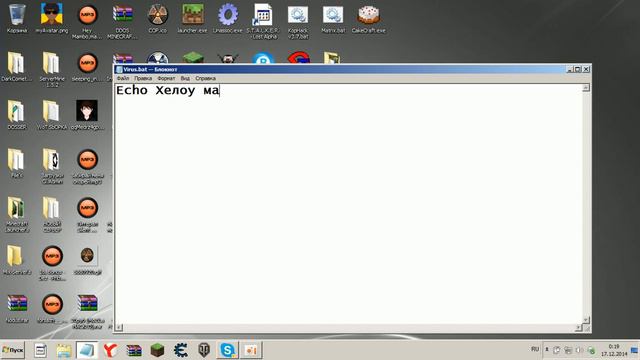The height and width of the screenshot is (360, 640).
Task: Select the DDOS MINECRAF archive on desktop
Action: coord(122,21)
